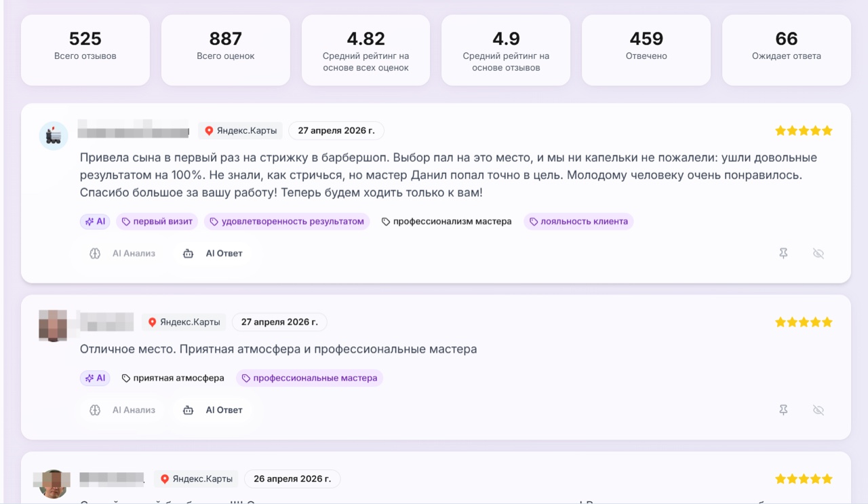The width and height of the screenshot is (868, 504).
Task: Hide the review mentioning master Danil
Action: click(818, 253)
